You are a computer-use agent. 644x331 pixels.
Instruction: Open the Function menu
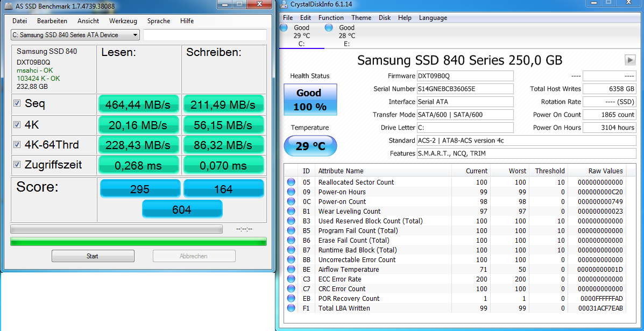click(x=331, y=18)
